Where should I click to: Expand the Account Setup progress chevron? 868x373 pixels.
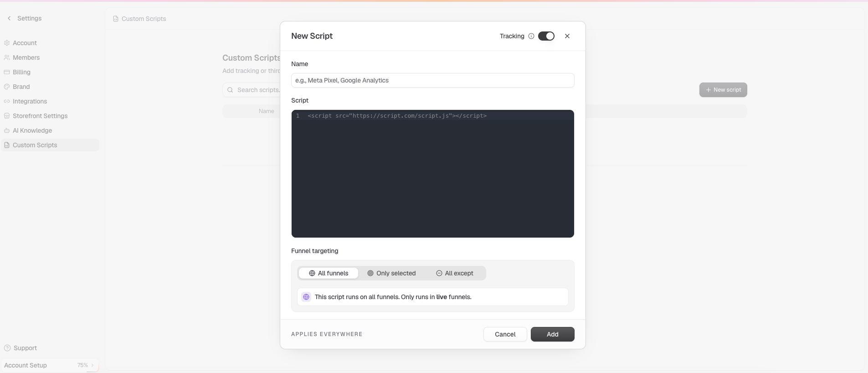92,365
